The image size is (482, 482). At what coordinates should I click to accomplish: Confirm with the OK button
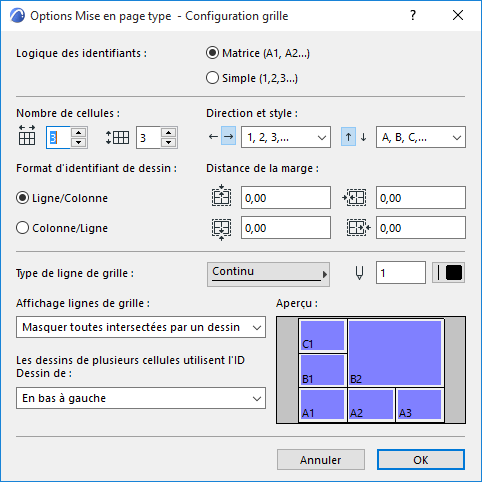421,460
